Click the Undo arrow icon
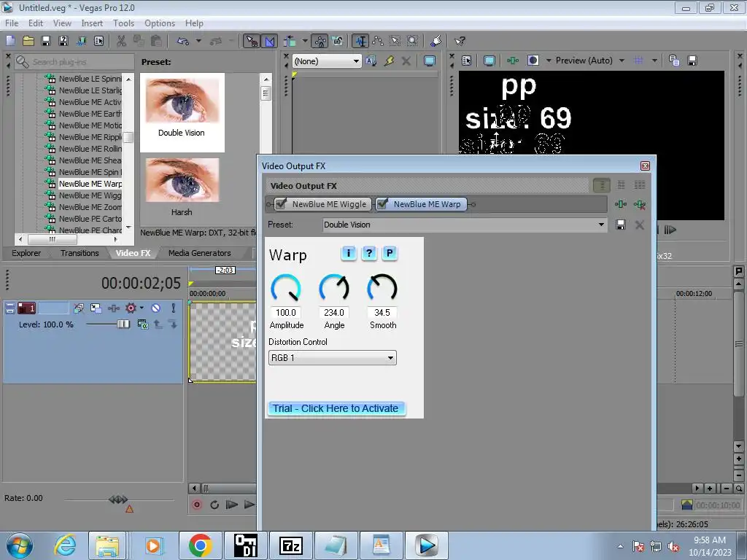Image resolution: width=747 pixels, height=560 pixels. [183, 42]
